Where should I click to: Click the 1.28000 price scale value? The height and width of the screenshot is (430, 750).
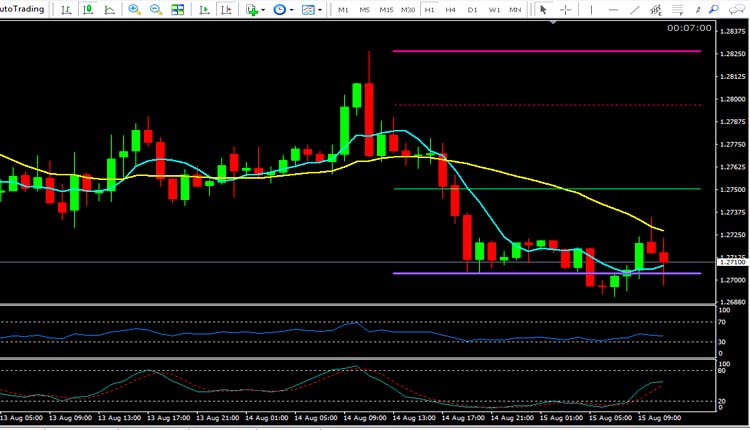coord(732,99)
